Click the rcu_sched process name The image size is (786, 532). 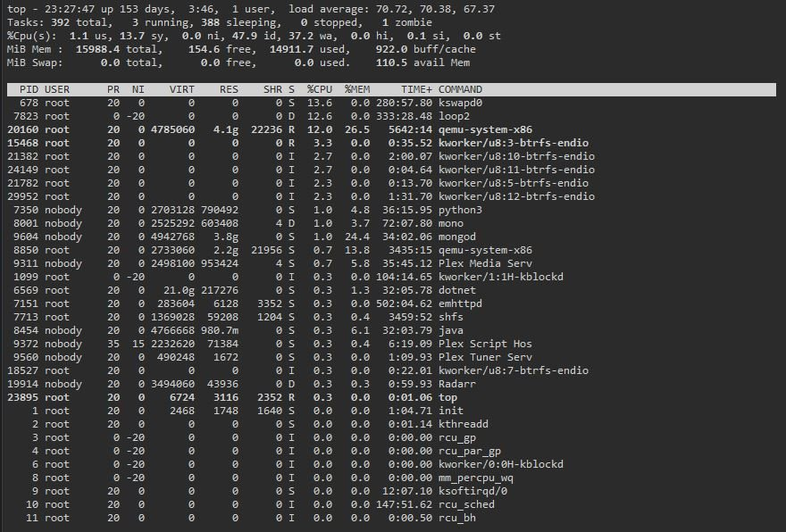tap(466, 505)
